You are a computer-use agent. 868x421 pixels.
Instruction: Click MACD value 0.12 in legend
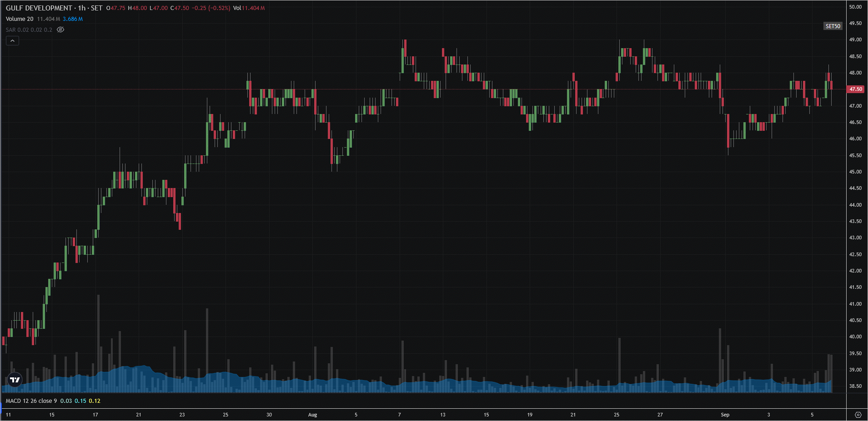pos(95,401)
